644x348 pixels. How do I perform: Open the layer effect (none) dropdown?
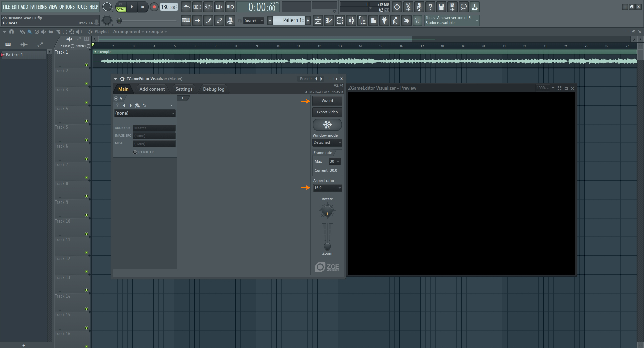[x=145, y=113]
